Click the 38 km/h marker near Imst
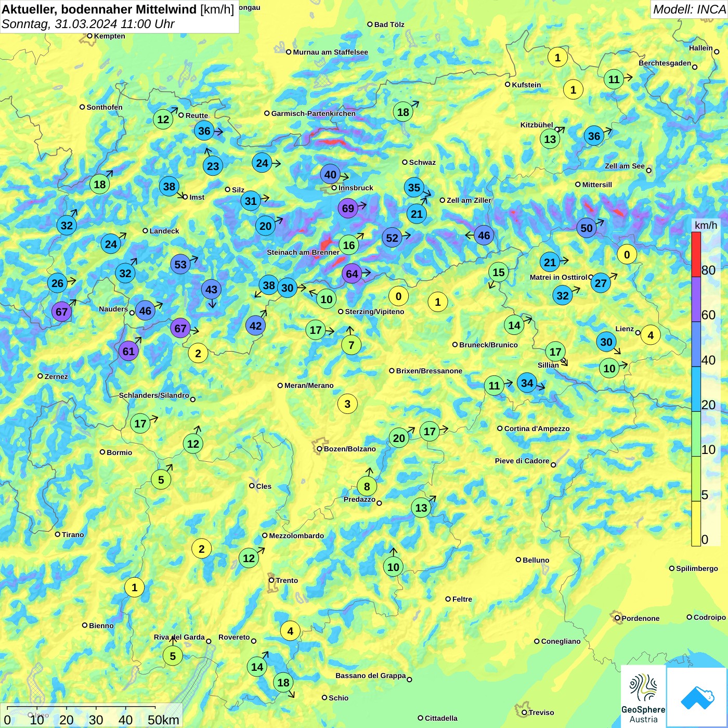 [x=169, y=186]
